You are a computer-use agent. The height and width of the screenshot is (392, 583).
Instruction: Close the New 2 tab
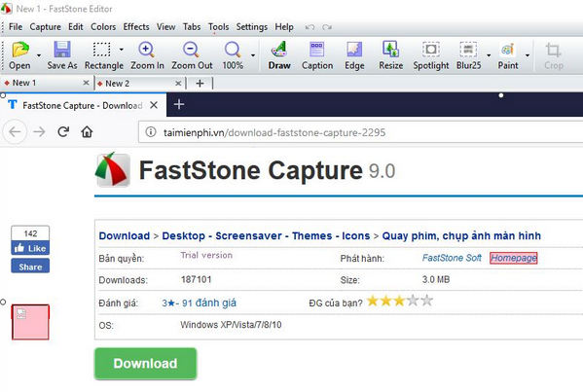coord(178,84)
